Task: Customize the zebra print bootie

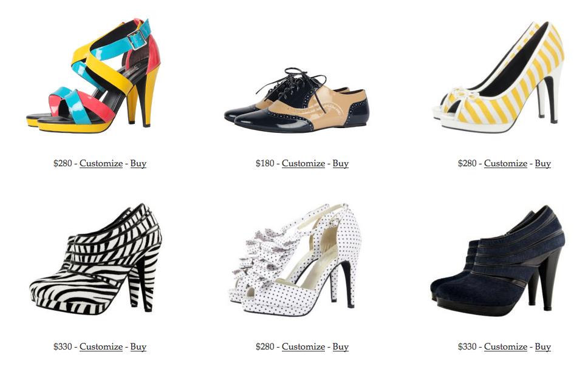Action: 101,347
